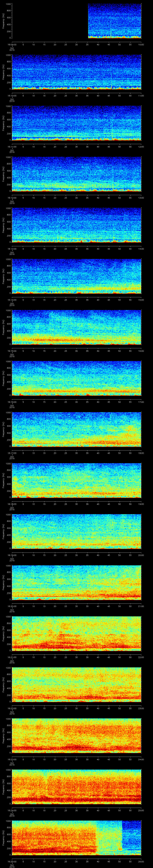Click the spectrogram panel starting at 16:23:00
The width and height of the screenshot is (153, 868).
[76, 736]
